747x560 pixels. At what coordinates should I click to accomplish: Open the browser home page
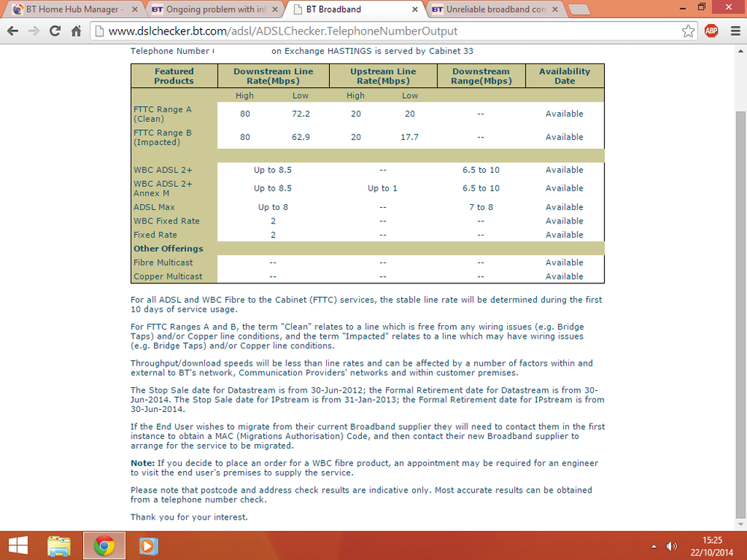tap(76, 31)
